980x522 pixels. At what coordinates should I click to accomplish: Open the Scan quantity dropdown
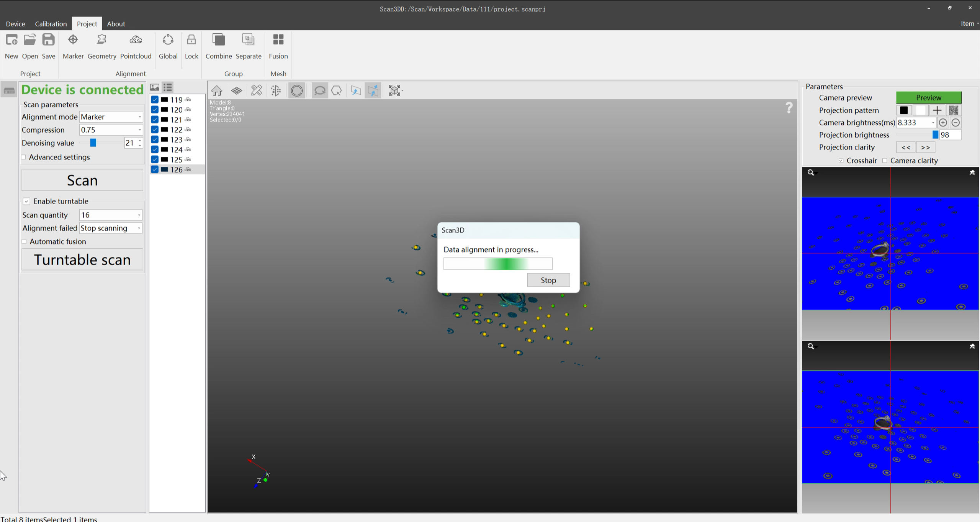pos(111,215)
